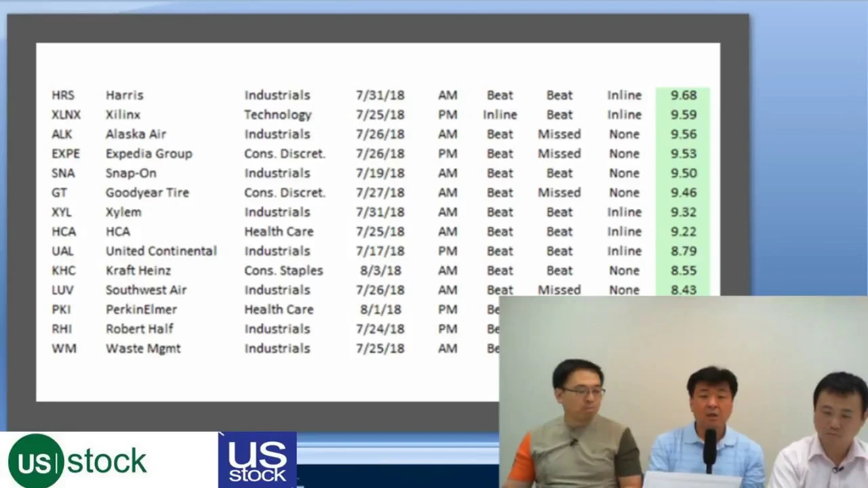Click company name Waste Mgmt

pyautogui.click(x=143, y=348)
